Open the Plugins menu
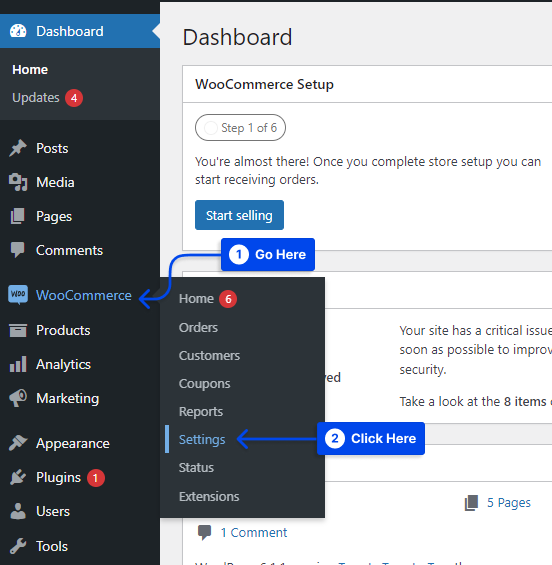Image resolution: width=552 pixels, height=565 pixels. click(58, 477)
